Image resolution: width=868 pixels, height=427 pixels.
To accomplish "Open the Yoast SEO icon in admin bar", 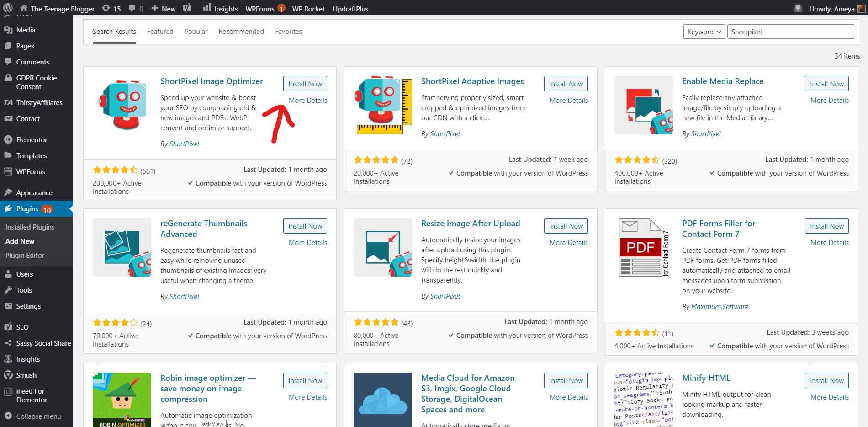I will click(187, 8).
